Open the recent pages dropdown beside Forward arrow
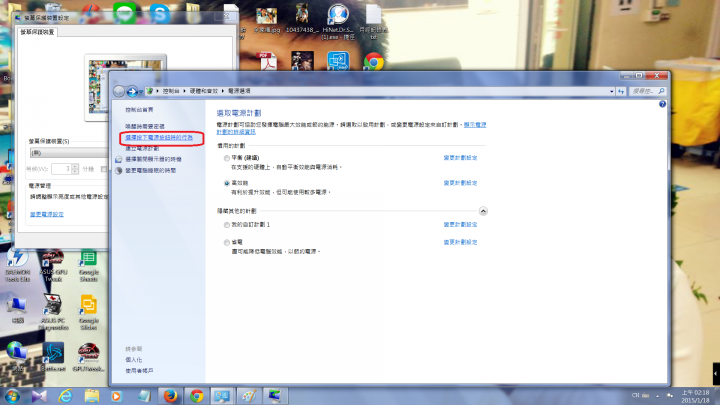This screenshot has height=405, width=720. point(141,92)
